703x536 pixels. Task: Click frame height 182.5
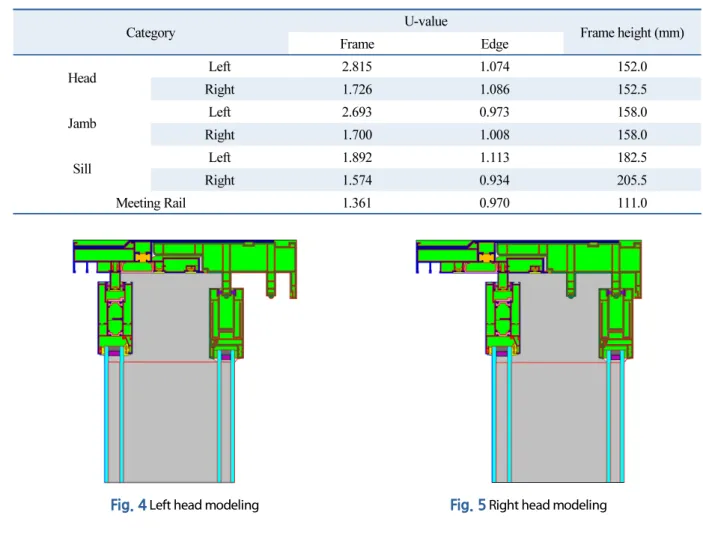632,157
